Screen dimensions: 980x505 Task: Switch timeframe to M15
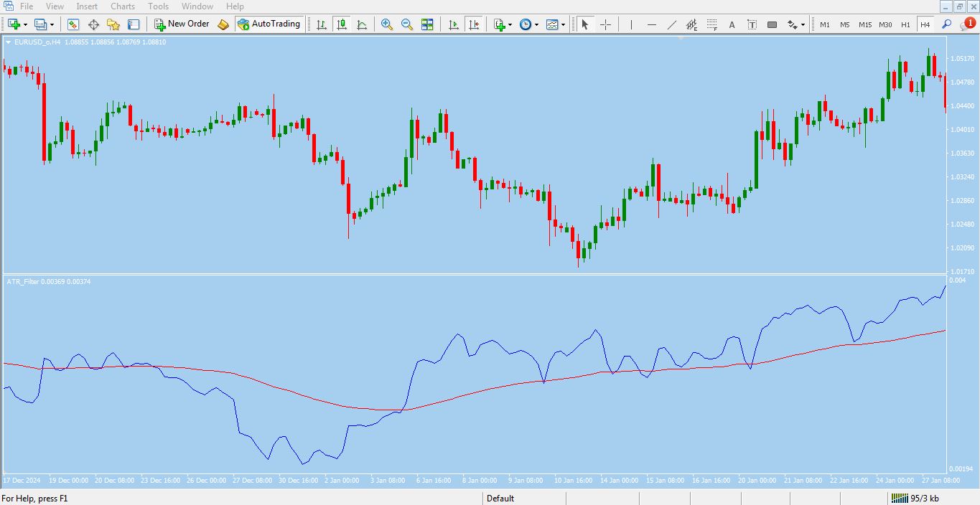pos(865,24)
